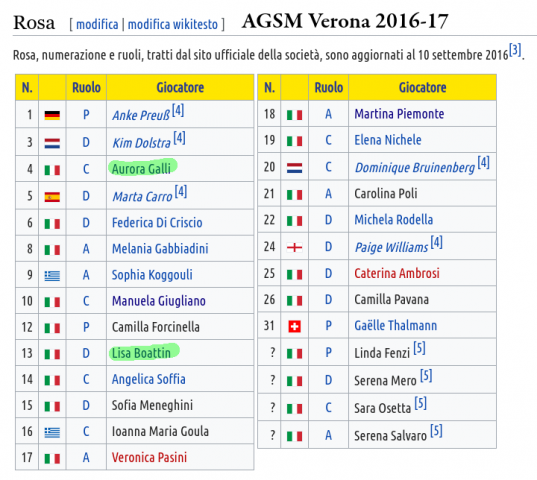Click the German flag icon beside Anke Preuß
The height and width of the screenshot is (480, 537).
52,115
